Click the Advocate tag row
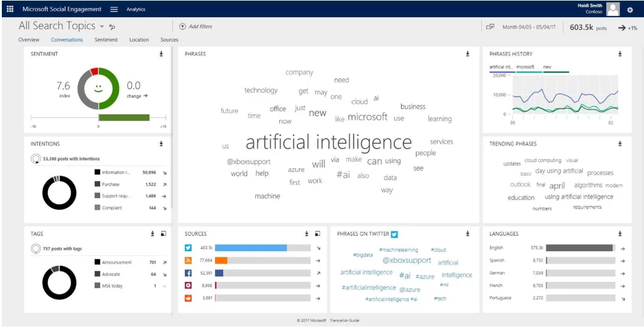The image size is (644, 329). (130, 274)
